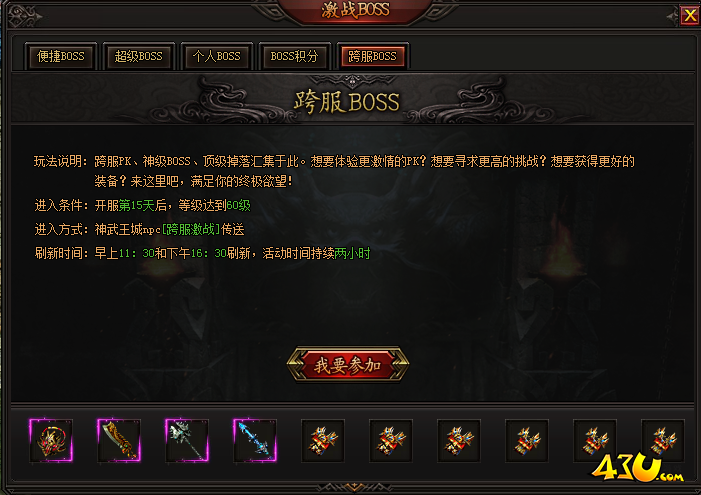The height and width of the screenshot is (495, 701).
Task: Click the red 我要参加 button
Action: pyautogui.click(x=348, y=365)
